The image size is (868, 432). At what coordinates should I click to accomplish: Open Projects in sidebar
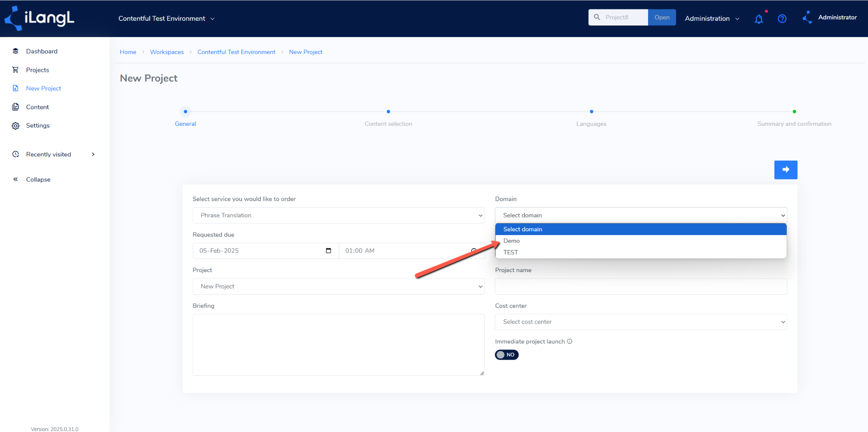[37, 70]
